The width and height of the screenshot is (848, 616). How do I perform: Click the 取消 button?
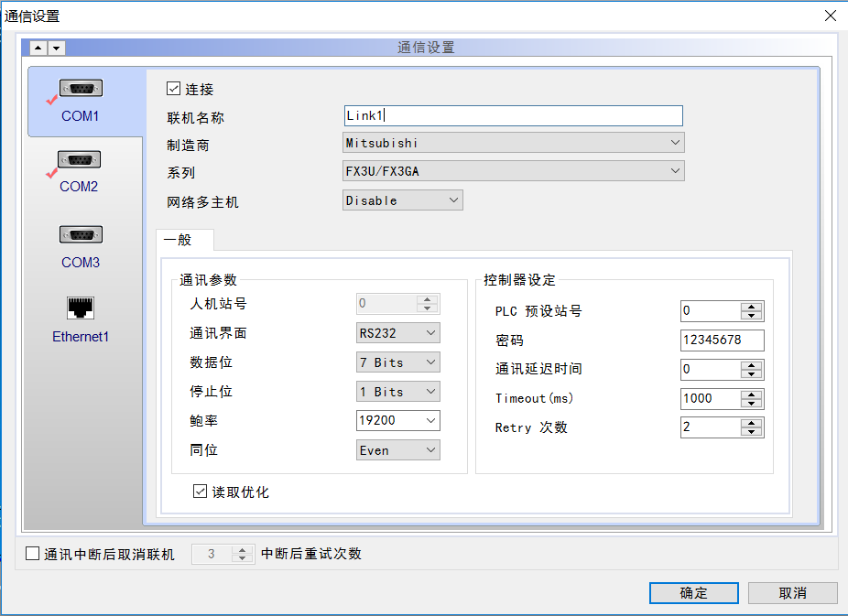tap(792, 593)
